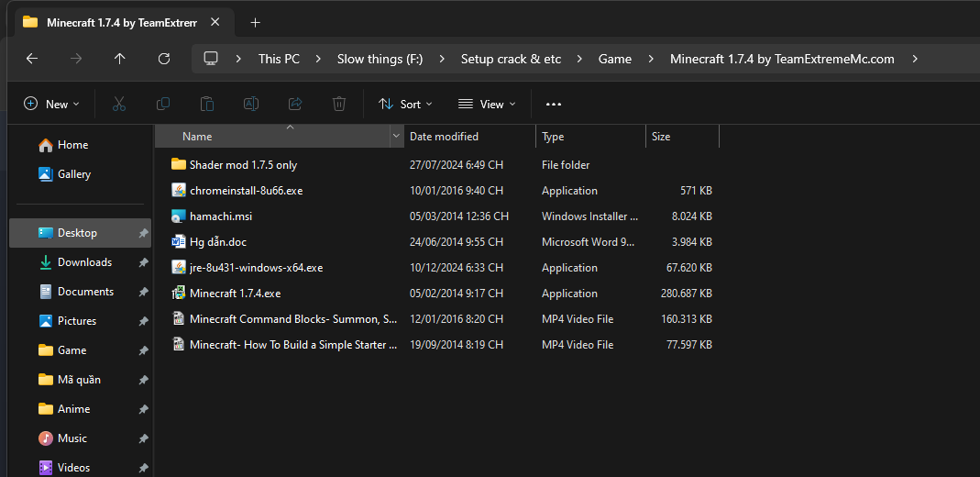Open the New item dropdown
This screenshot has width=980, height=477.
(x=52, y=104)
